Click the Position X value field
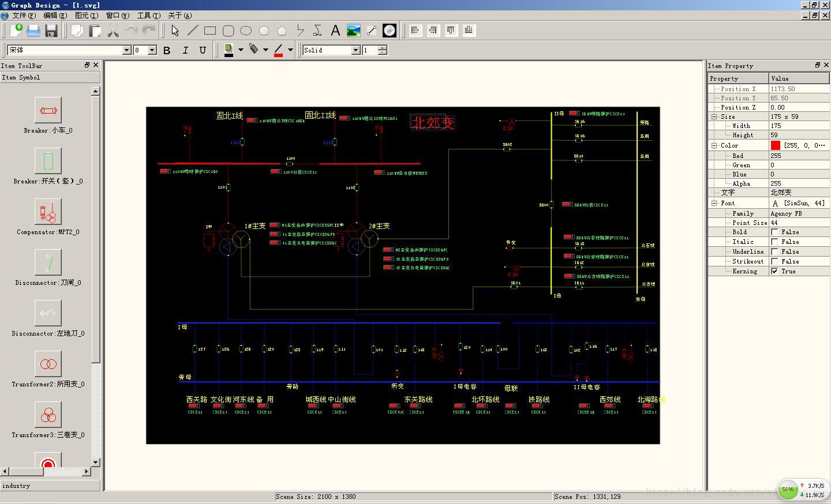831x504 pixels. pos(799,89)
